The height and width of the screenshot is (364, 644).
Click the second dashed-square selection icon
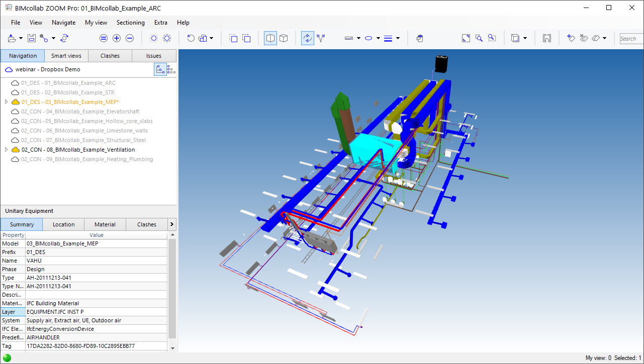tap(246, 38)
